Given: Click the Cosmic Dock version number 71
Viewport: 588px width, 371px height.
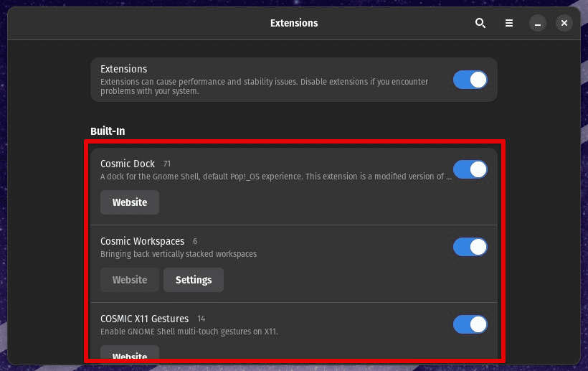Looking at the screenshot, I should coord(167,164).
